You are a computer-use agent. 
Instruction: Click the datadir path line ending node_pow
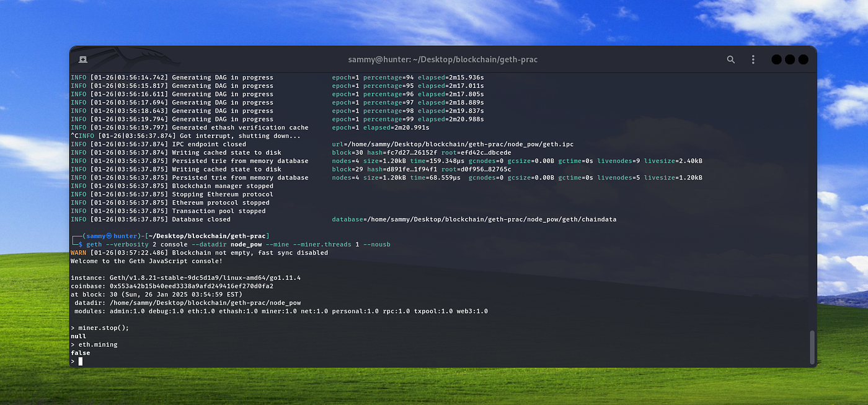click(187, 303)
